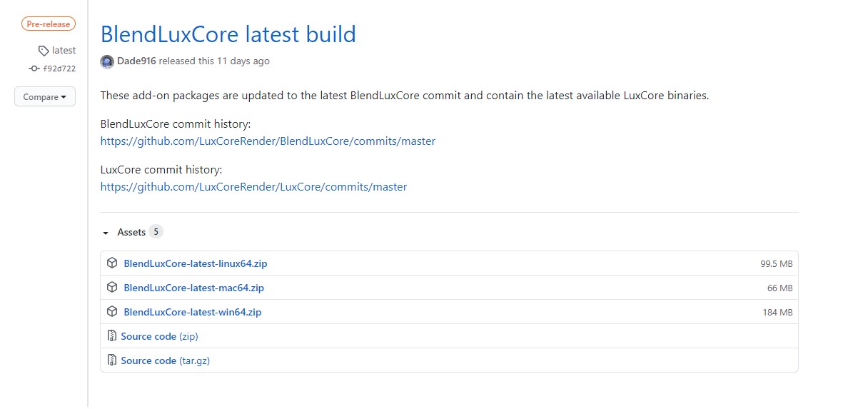Collapse the Assets section triangle
The height and width of the screenshot is (409, 868).
106,233
